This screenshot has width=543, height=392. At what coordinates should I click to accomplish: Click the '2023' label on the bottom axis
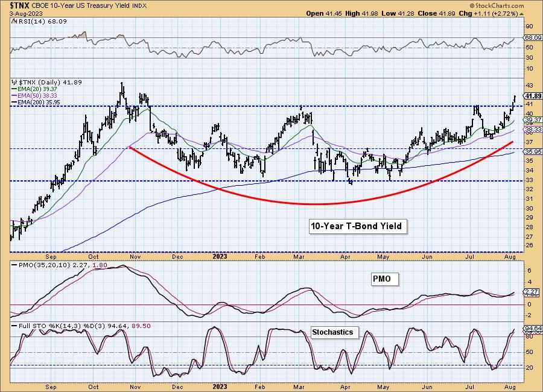(x=220, y=387)
